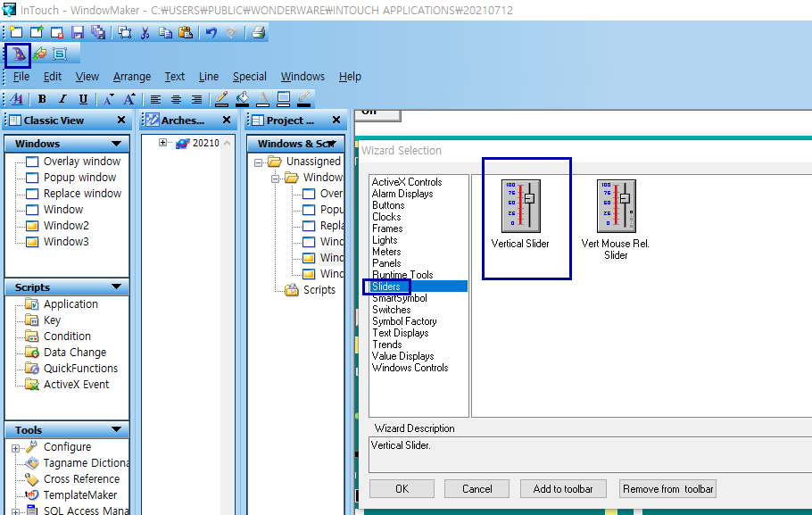This screenshot has width=812, height=515.
Task: Click the Paste clipboard icon
Action: 186,33
